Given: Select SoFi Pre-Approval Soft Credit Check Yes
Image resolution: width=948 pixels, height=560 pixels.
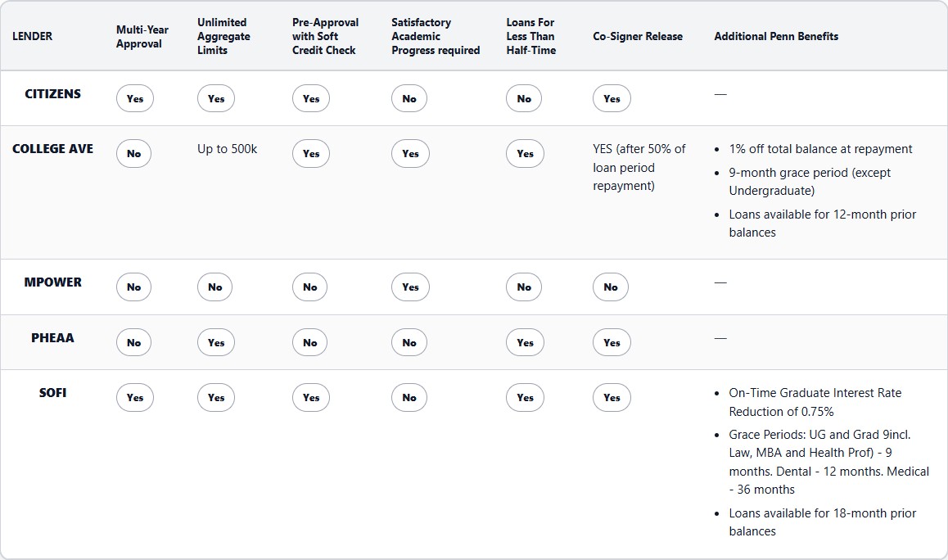Looking at the screenshot, I should [310, 398].
